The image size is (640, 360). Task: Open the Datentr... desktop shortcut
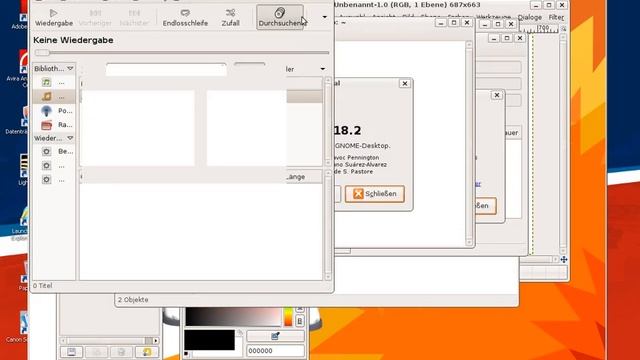point(18,120)
